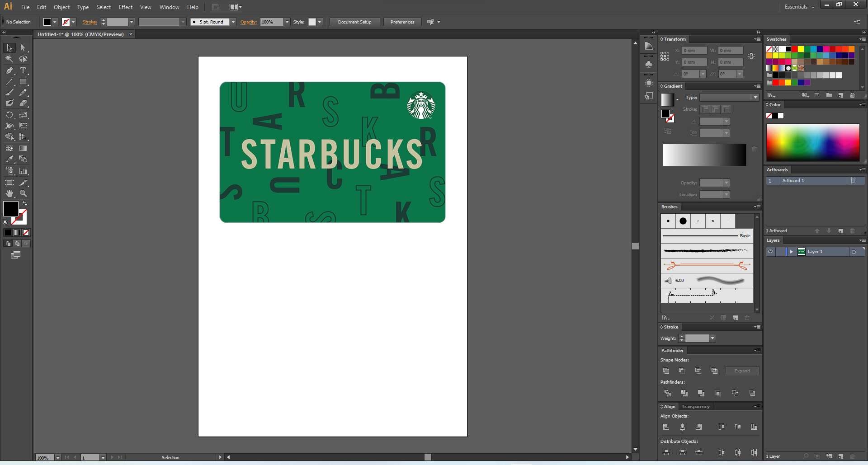The height and width of the screenshot is (465, 868).
Task: Open Style dropdown in control bar
Action: coord(320,22)
